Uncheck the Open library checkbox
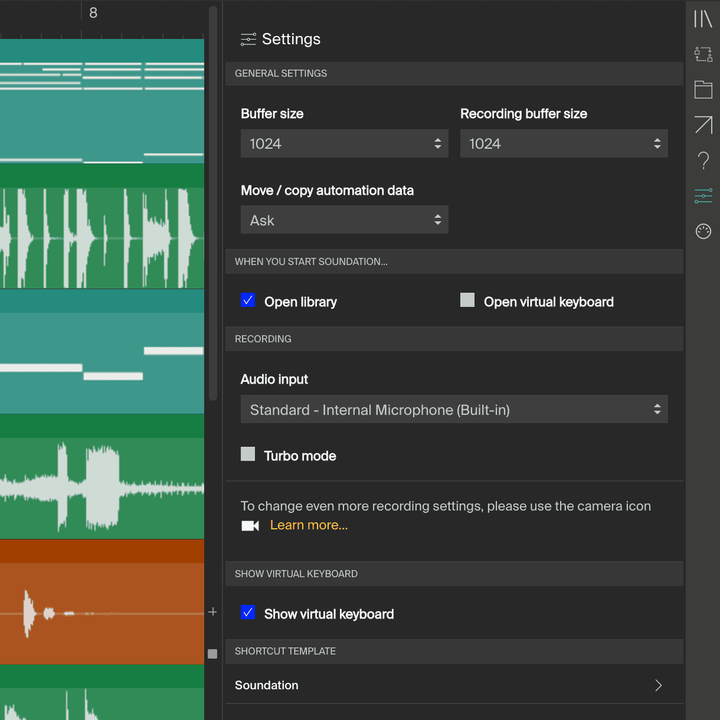Screen dimensions: 720x720 (248, 300)
